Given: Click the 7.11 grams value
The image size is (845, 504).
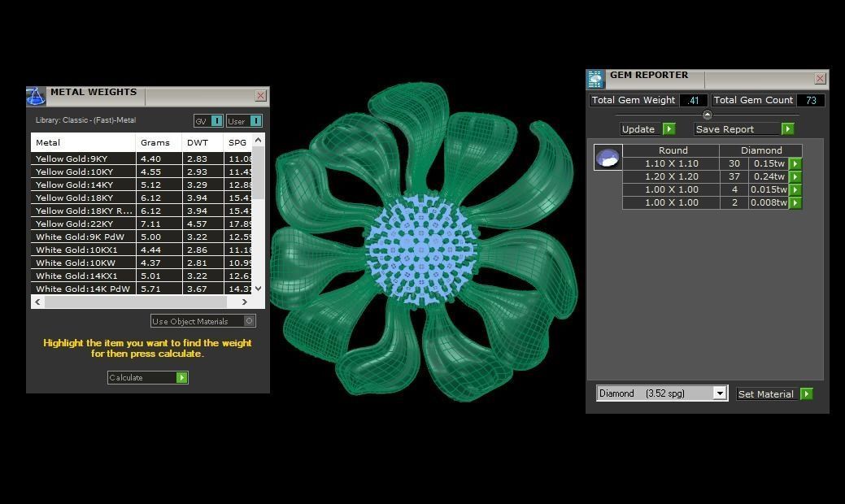Looking at the screenshot, I should coord(151,224).
